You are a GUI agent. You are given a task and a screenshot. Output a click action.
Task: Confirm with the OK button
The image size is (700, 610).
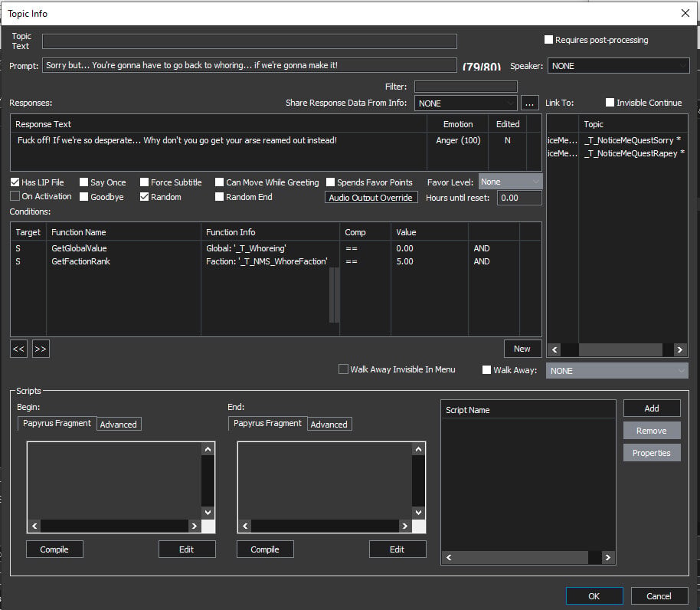pyautogui.click(x=594, y=596)
